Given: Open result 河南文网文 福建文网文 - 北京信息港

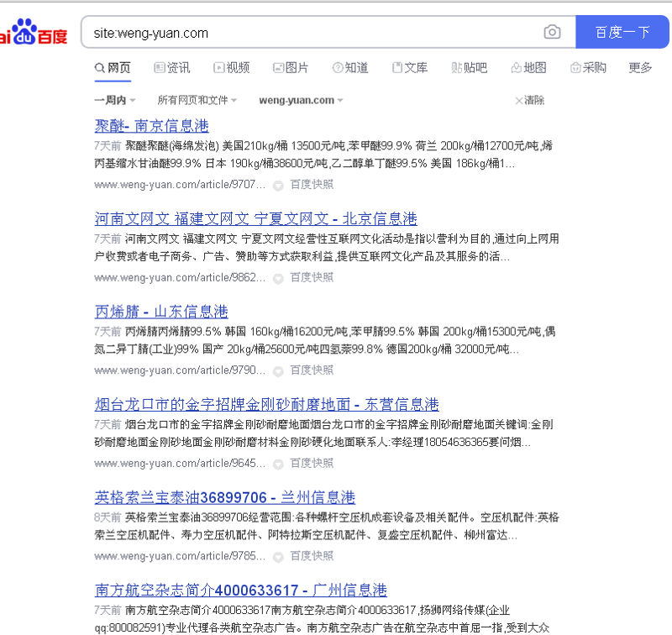Looking at the screenshot, I should [x=256, y=219].
